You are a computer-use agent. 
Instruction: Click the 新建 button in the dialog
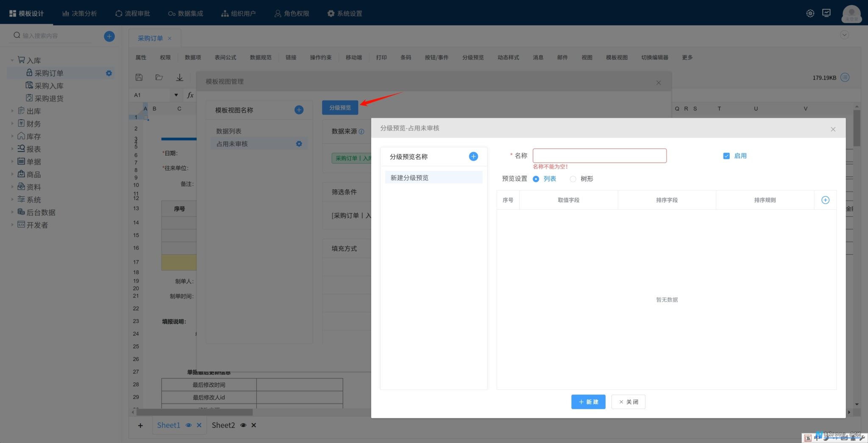point(588,402)
